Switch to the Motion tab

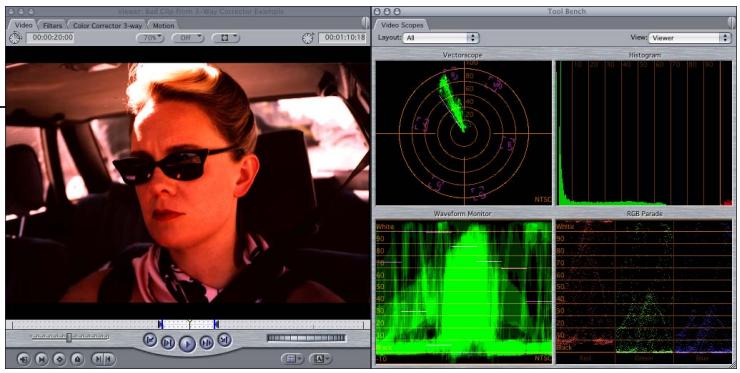pyautogui.click(x=163, y=25)
